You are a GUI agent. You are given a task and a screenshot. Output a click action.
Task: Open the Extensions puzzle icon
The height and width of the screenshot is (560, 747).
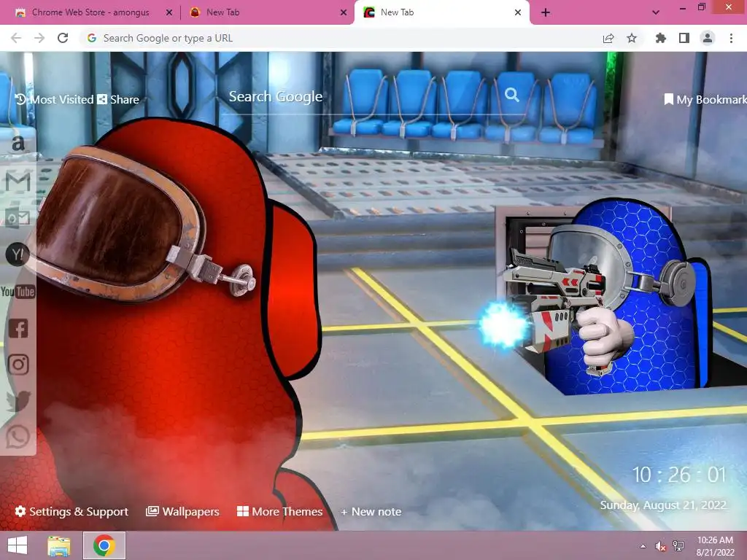660,38
